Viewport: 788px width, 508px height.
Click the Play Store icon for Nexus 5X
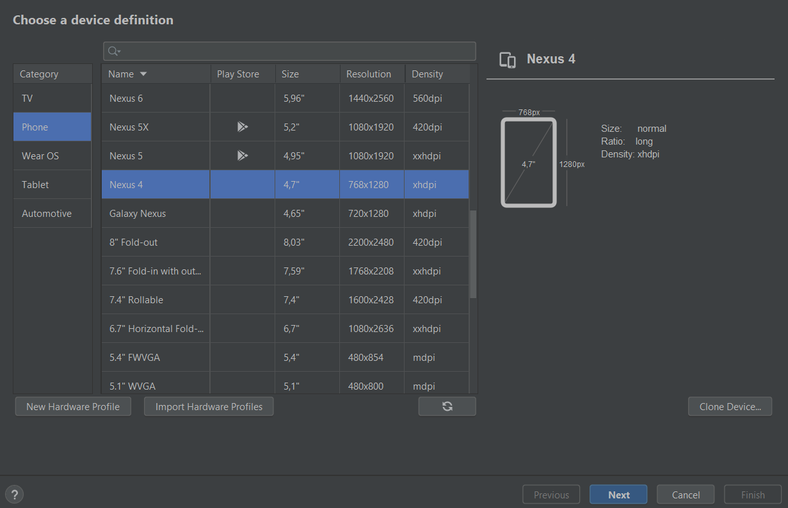click(x=242, y=127)
